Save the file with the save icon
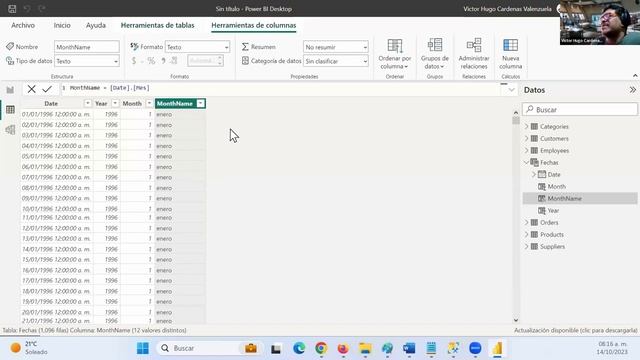 (12, 9)
